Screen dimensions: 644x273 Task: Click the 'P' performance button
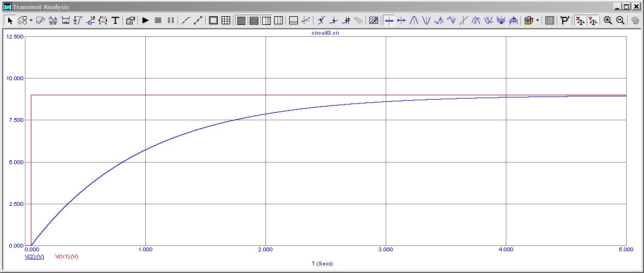coord(564,21)
